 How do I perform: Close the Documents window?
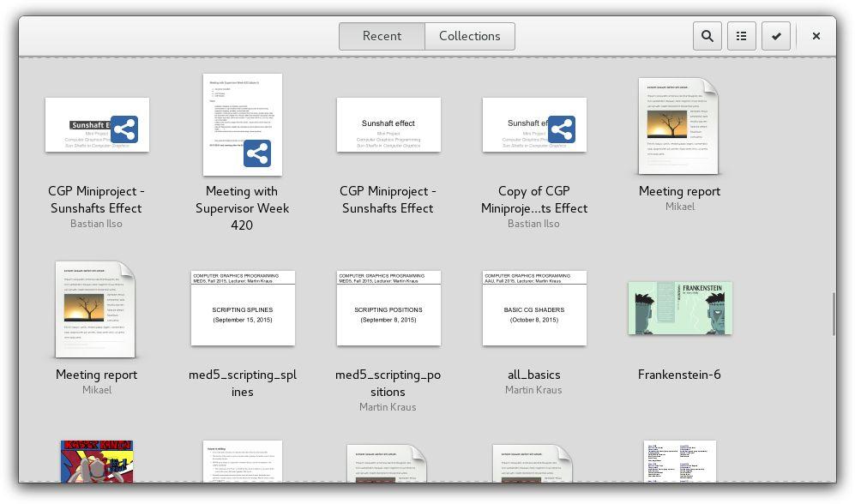pyautogui.click(x=816, y=36)
